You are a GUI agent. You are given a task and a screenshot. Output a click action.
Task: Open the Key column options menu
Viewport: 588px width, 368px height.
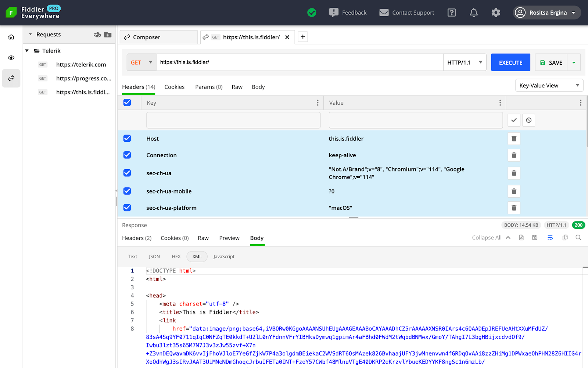(x=318, y=103)
